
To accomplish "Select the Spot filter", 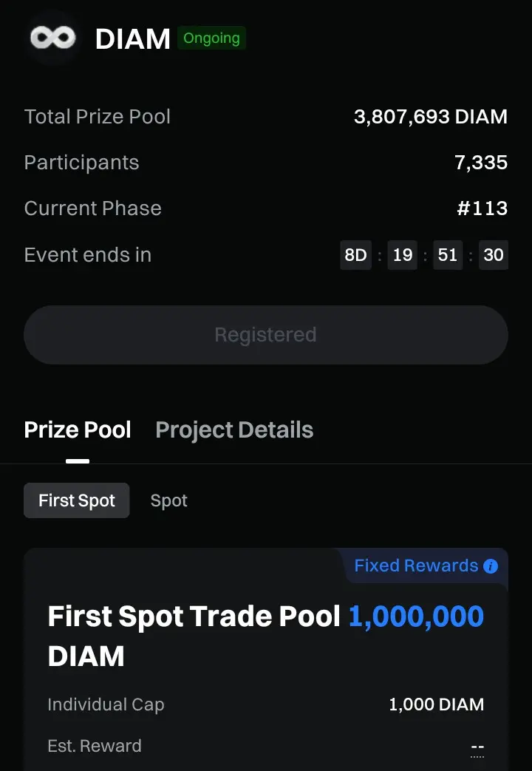I will (x=168, y=500).
